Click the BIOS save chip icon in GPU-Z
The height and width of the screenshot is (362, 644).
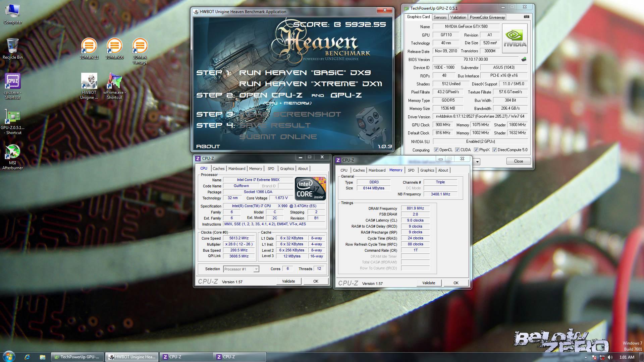(x=524, y=59)
